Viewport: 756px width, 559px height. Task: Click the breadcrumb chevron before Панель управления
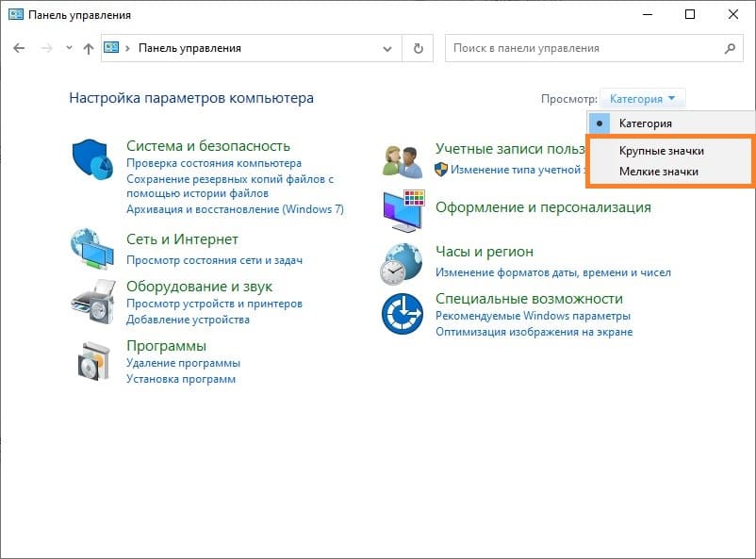coord(127,48)
